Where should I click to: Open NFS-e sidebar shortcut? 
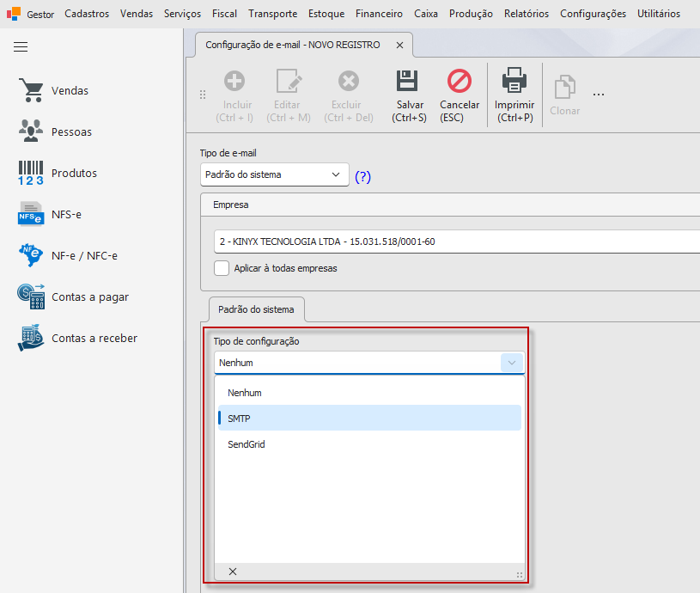(x=50, y=214)
